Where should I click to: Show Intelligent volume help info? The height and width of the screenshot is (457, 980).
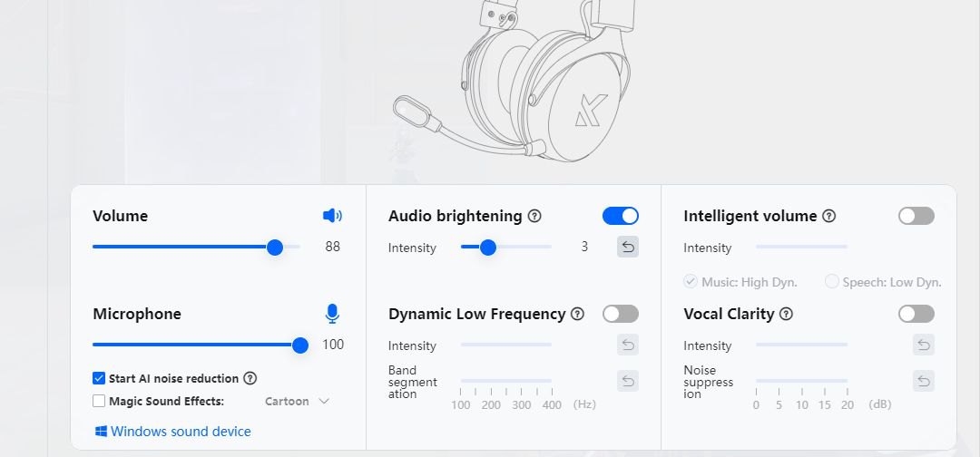[x=828, y=216]
